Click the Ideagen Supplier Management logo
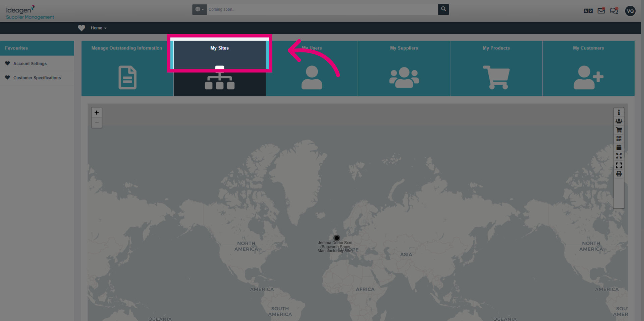Screen dimensions: 644x321 (30, 12)
